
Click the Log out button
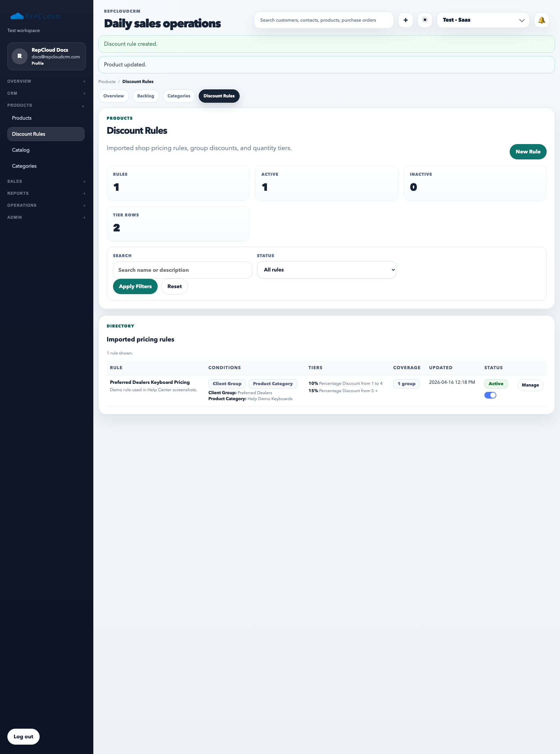23,736
